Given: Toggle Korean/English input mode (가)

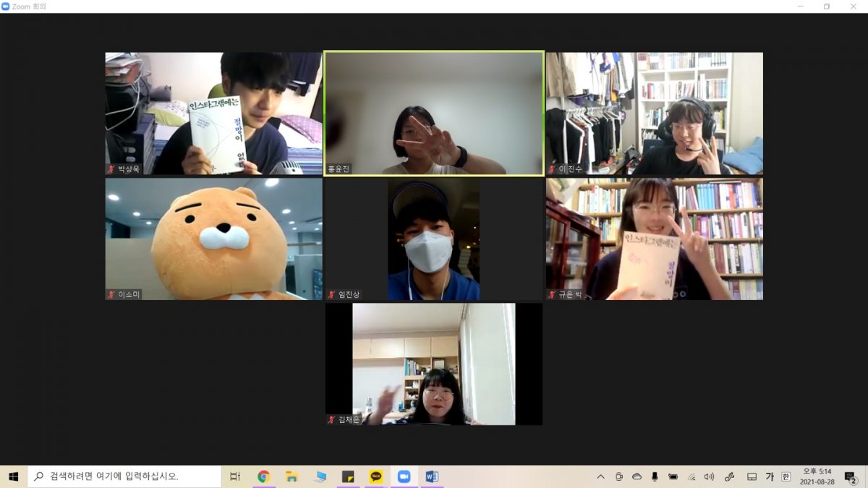Looking at the screenshot, I should 770,476.
